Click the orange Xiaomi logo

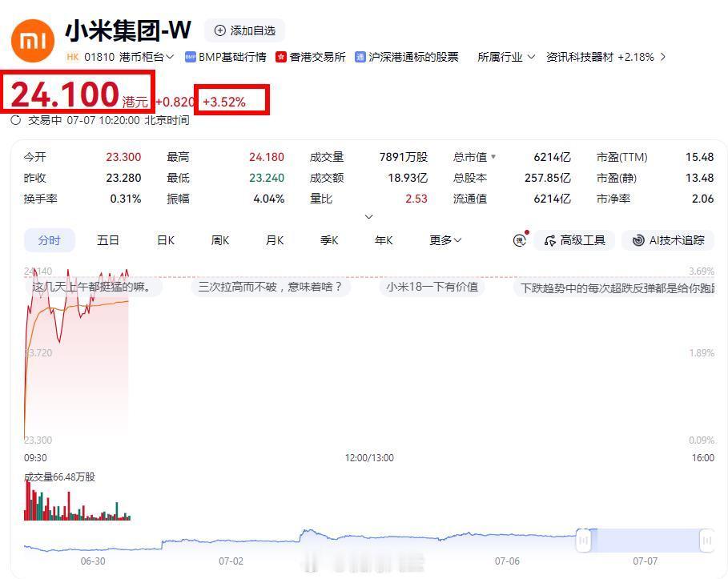click(33, 41)
